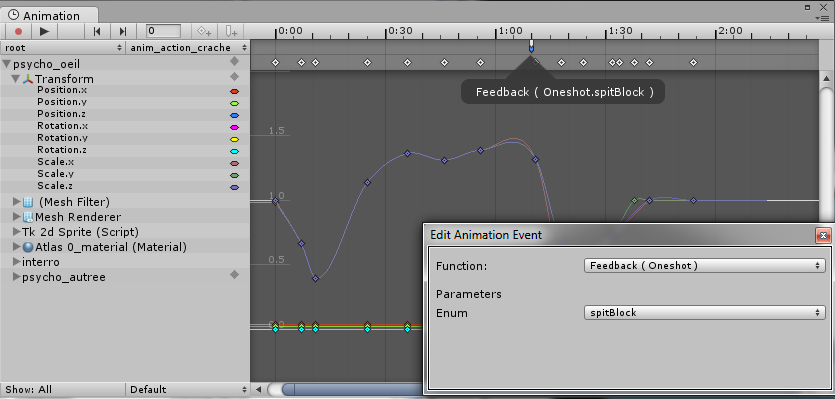
Task: Expand the psycho_autree child object
Action: (x=17, y=277)
